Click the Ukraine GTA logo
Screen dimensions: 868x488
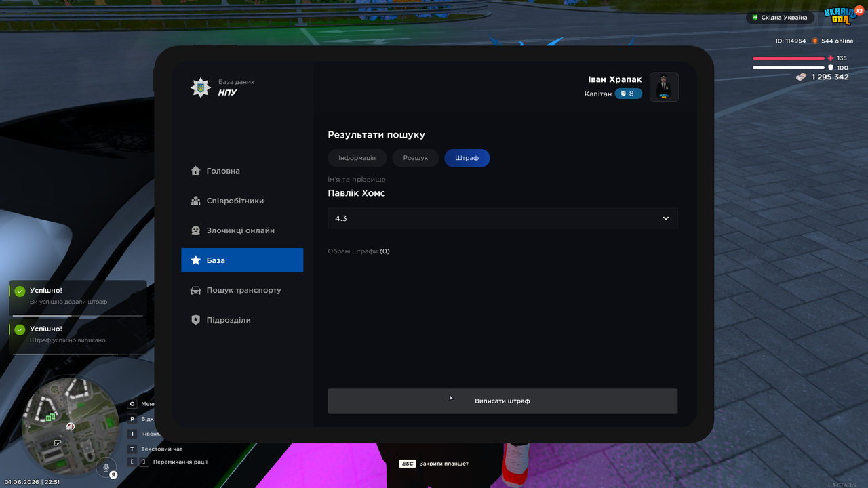click(840, 17)
